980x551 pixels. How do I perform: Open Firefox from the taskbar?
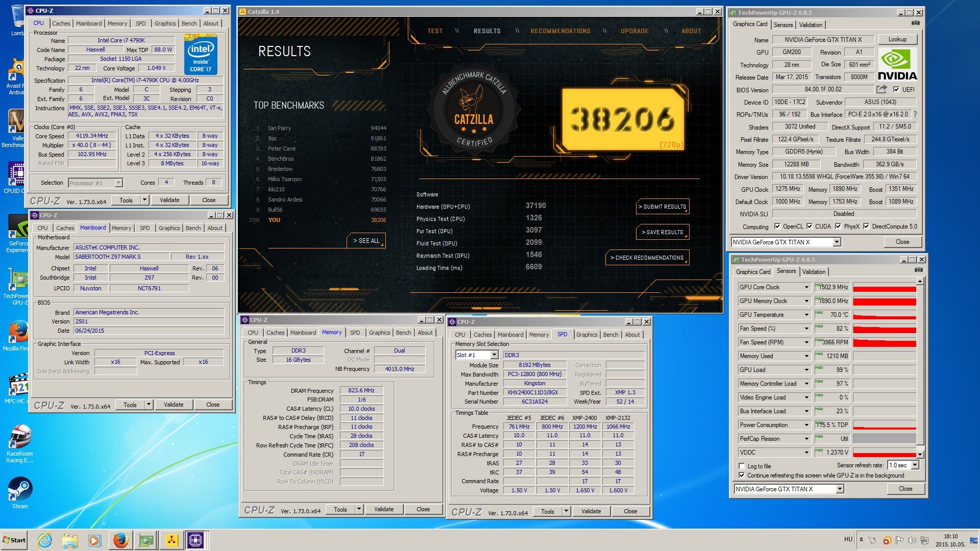coord(121,540)
